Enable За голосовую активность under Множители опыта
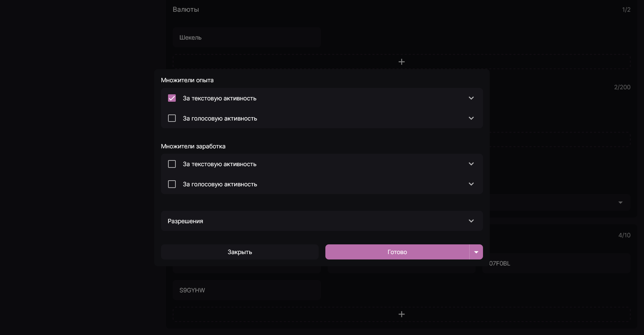The height and width of the screenshot is (335, 644). pos(172,118)
